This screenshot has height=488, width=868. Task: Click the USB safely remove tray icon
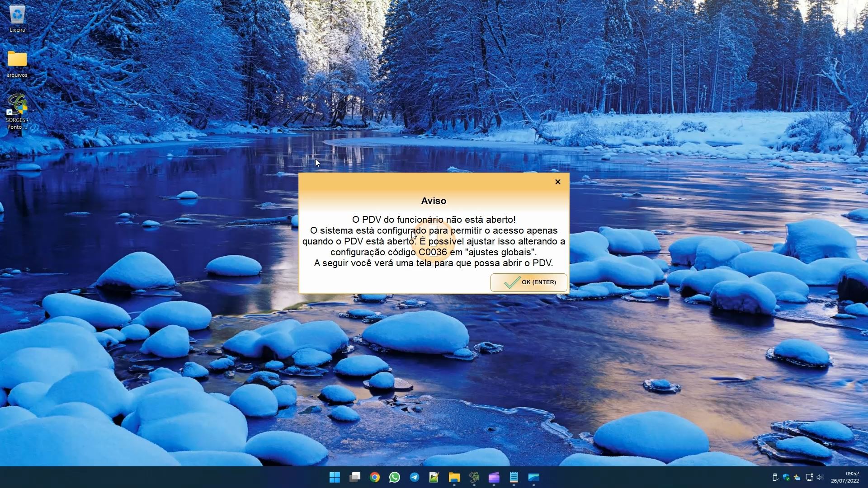[775, 477]
